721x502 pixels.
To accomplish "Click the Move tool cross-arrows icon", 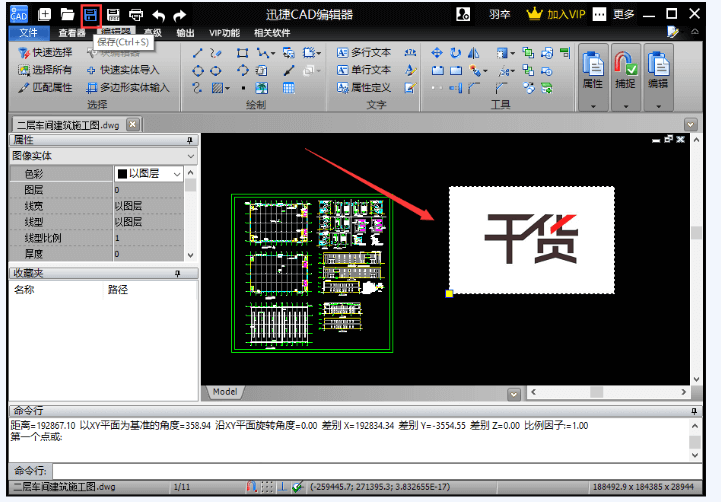I will point(437,53).
